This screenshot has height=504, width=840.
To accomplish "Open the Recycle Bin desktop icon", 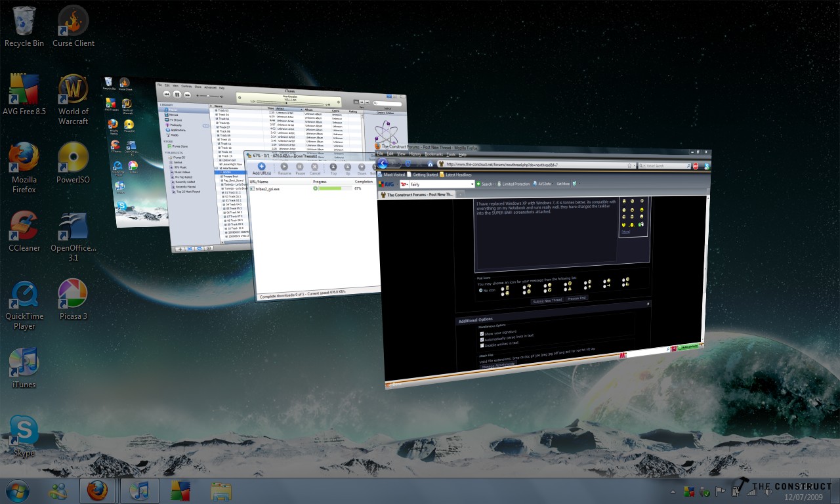I will coord(24,26).
